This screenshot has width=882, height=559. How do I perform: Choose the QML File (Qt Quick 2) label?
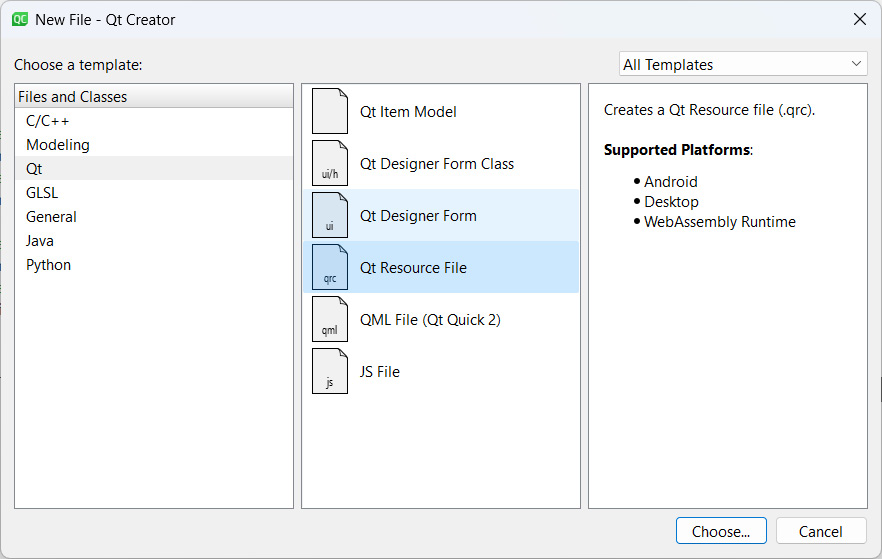430,320
